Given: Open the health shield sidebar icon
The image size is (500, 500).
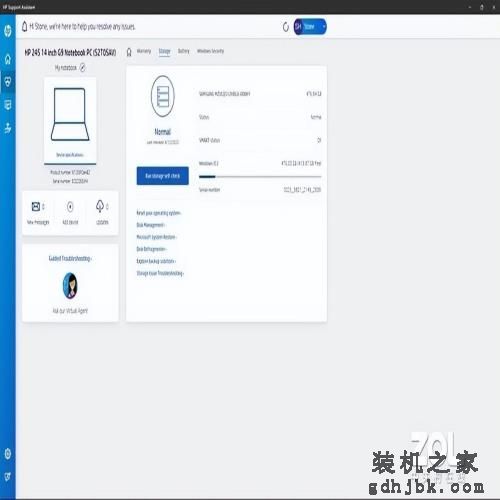Looking at the screenshot, I should tap(8, 81).
